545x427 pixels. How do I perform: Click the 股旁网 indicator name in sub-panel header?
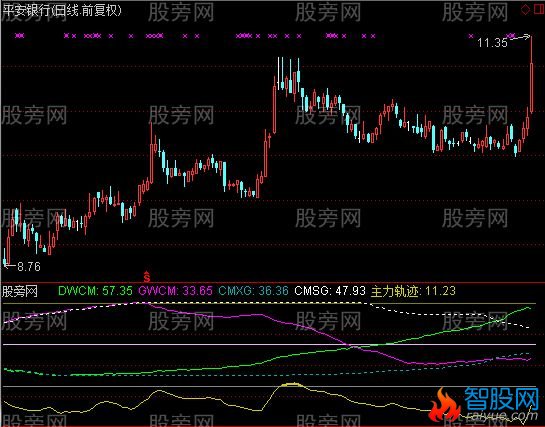pyautogui.click(x=20, y=291)
